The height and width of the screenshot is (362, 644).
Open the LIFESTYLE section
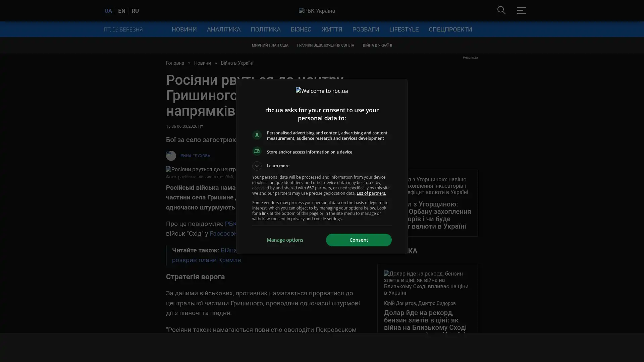coord(404,29)
